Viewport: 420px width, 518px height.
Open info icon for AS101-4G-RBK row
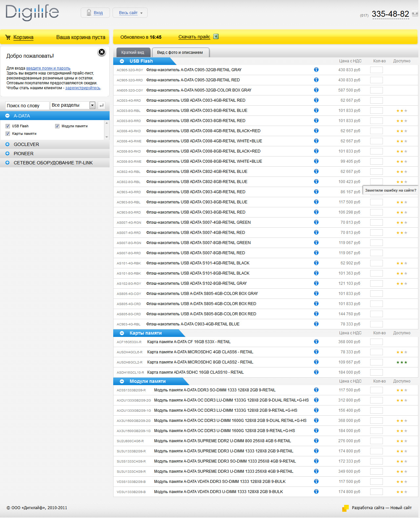coord(316,263)
